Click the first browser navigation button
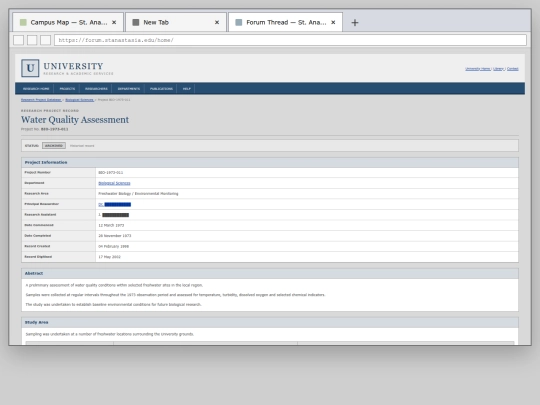The image size is (540, 405). 19,40
